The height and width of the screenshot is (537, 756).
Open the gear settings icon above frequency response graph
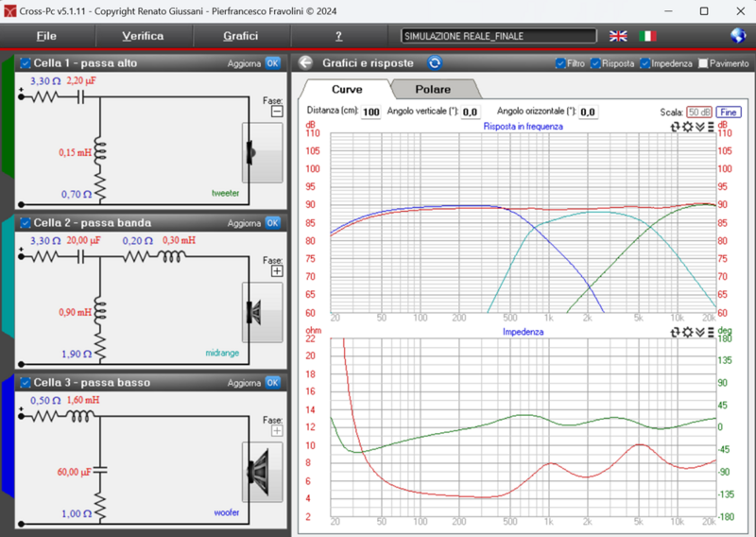tap(687, 126)
